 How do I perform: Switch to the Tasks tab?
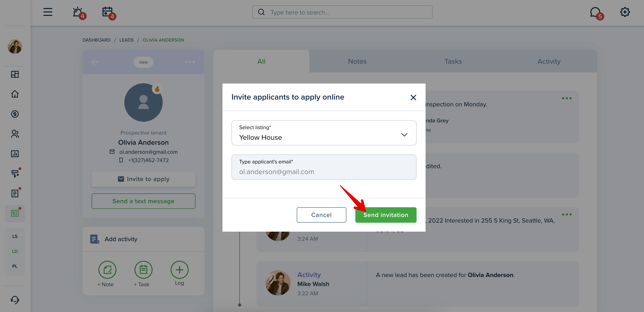pyautogui.click(x=453, y=61)
